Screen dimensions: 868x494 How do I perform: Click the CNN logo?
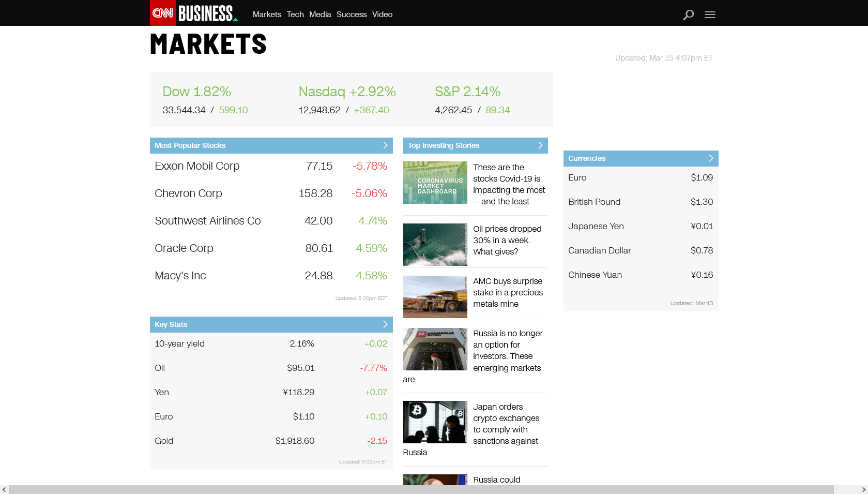tap(163, 13)
